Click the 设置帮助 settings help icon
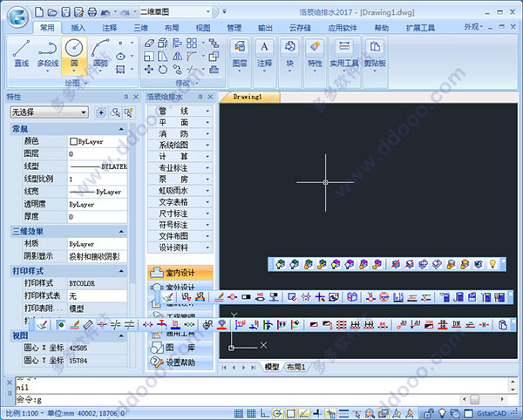The image size is (523, 420). click(x=180, y=362)
